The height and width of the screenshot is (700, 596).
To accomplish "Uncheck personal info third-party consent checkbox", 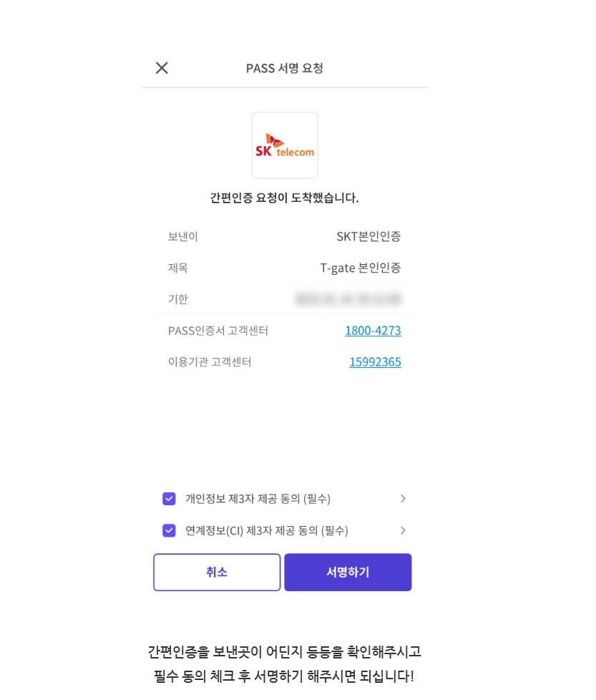I will click(169, 499).
